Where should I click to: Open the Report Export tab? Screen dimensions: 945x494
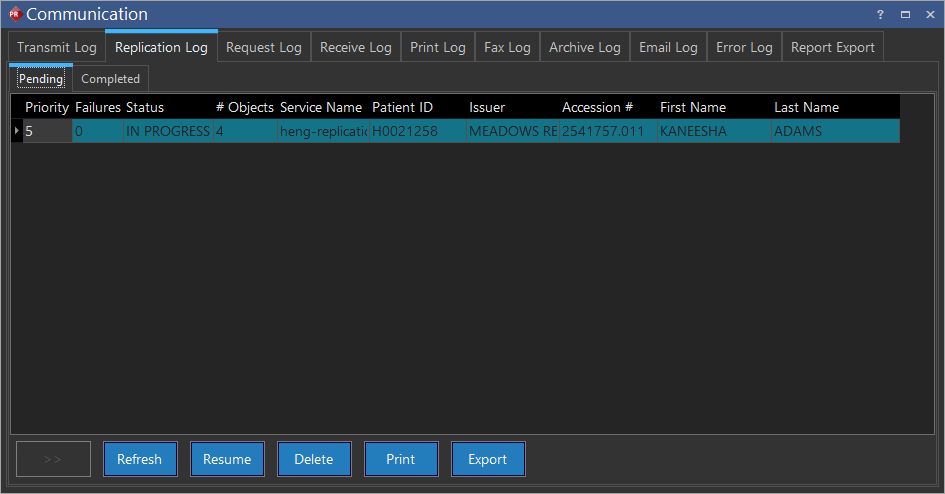click(832, 47)
